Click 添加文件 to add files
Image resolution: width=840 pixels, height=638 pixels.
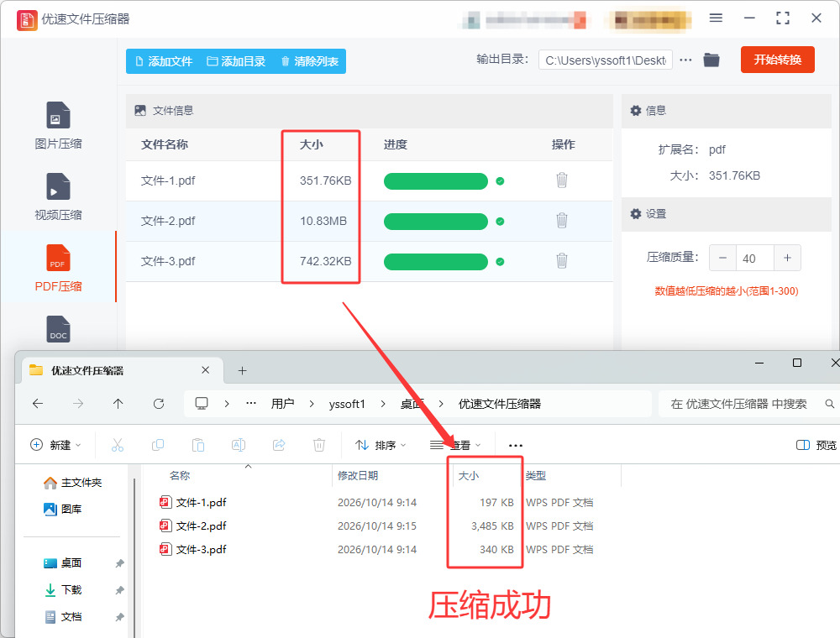coord(164,61)
